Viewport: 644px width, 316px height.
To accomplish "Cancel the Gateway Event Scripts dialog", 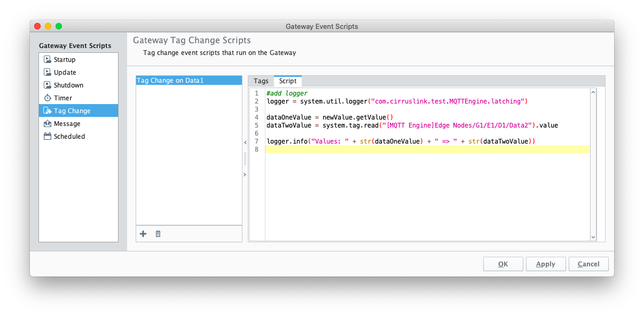I will tap(588, 264).
